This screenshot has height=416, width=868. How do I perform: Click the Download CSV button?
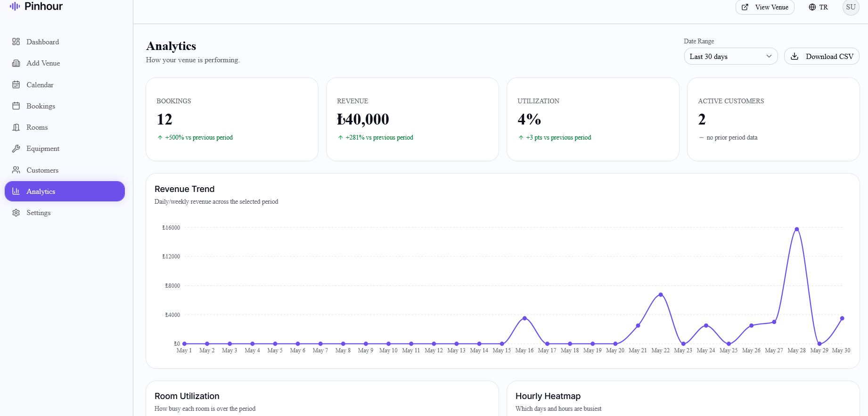click(x=821, y=57)
